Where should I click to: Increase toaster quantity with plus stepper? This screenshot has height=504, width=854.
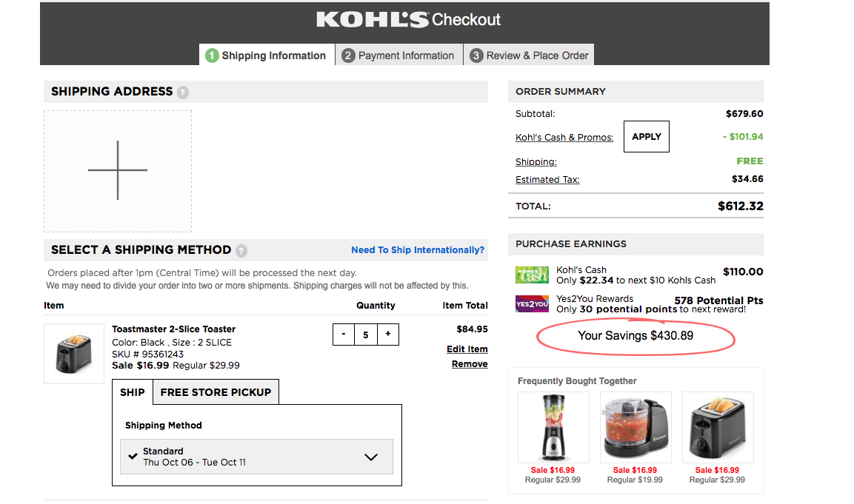tap(388, 335)
